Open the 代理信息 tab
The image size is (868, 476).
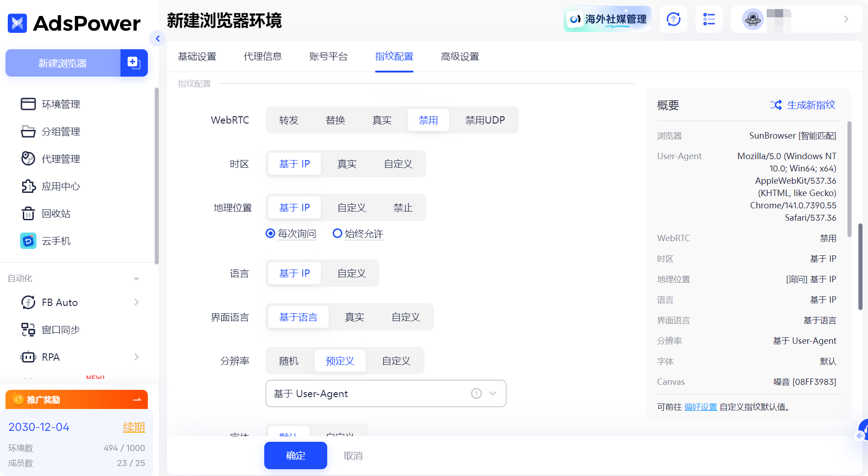click(263, 57)
